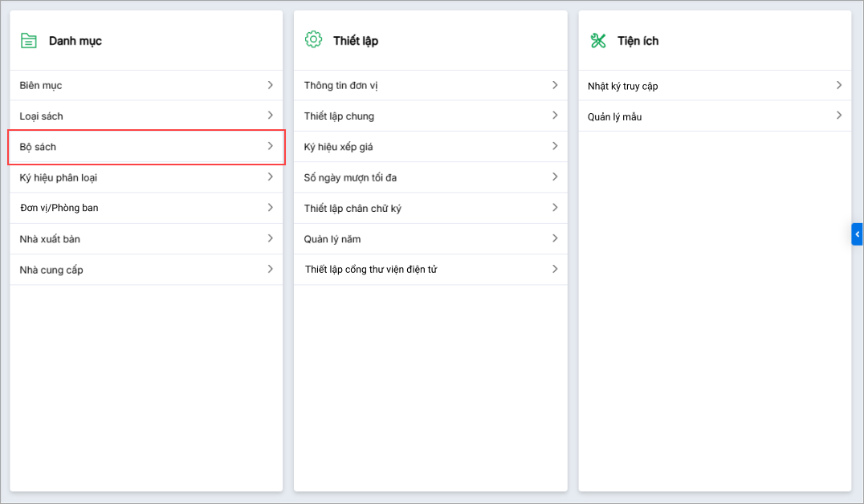The height and width of the screenshot is (504, 864).
Task: Open the Loại sách category
Action: pyautogui.click(x=42, y=116)
